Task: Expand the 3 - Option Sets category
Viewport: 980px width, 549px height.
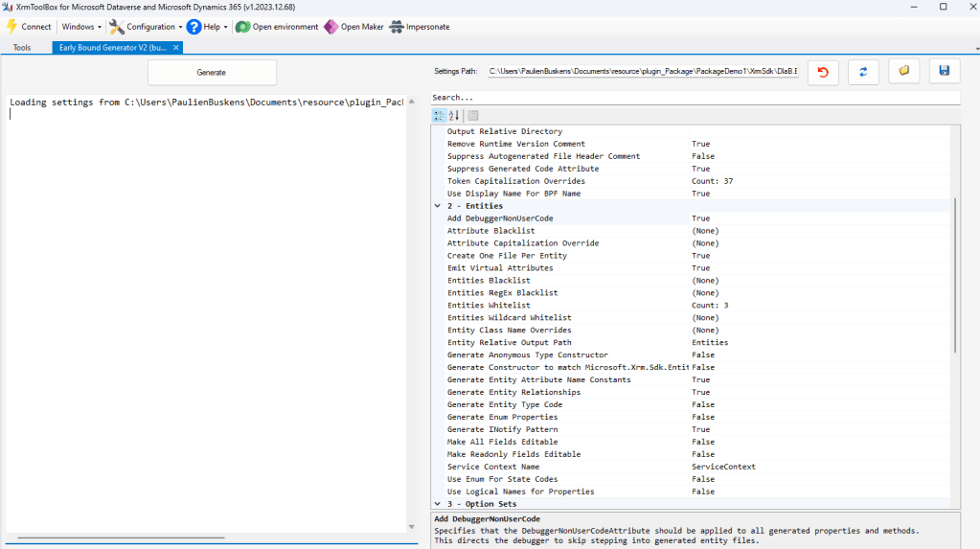Action: [438, 504]
